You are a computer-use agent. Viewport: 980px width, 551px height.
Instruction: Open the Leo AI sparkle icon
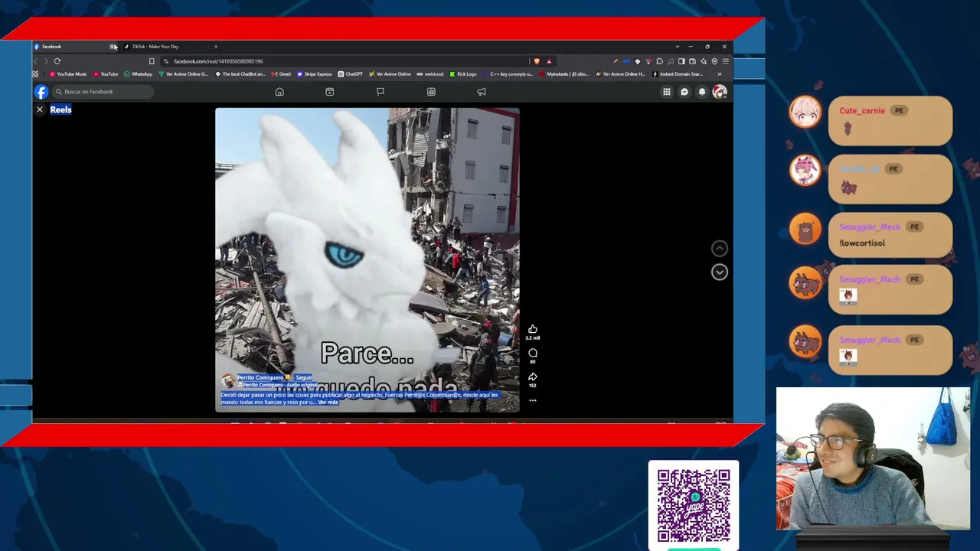(703, 61)
